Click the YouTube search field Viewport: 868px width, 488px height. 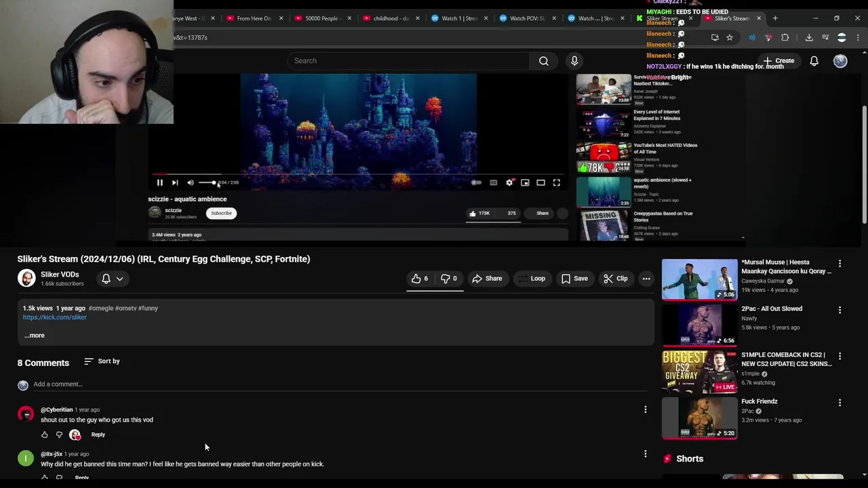(x=408, y=61)
